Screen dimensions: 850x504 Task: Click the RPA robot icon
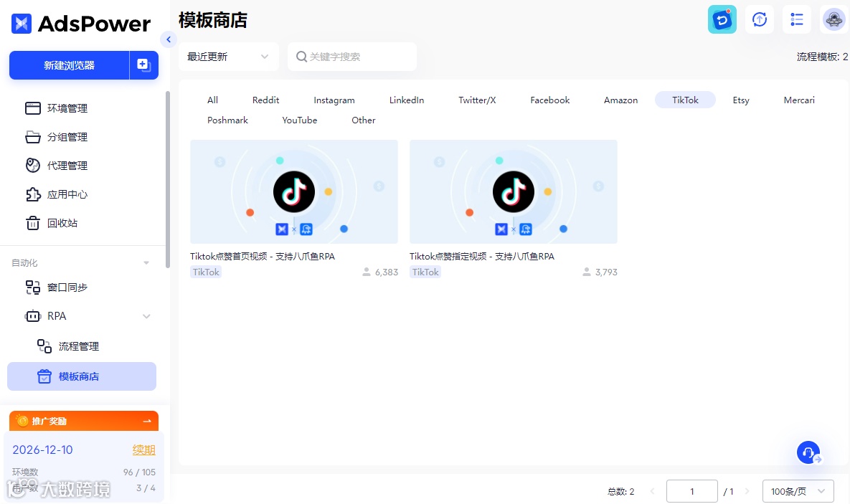(32, 316)
